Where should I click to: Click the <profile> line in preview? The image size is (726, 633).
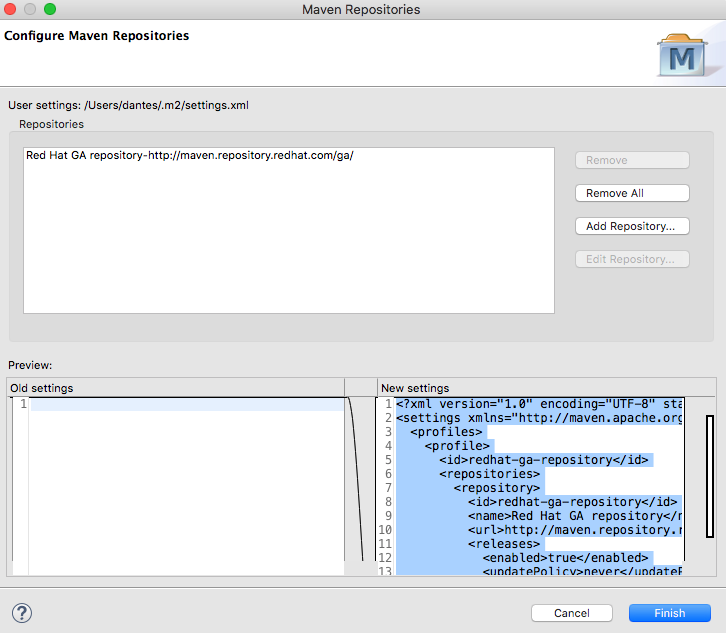coord(457,446)
